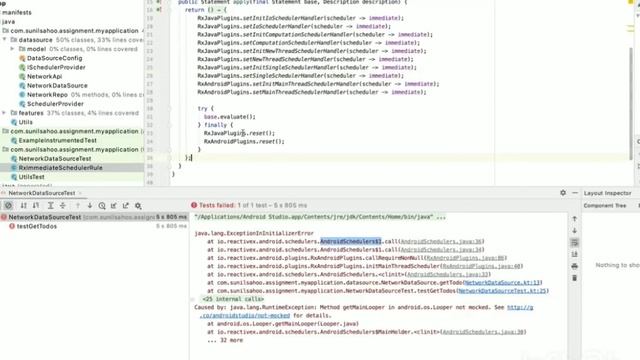Screen dimensions: 640x360
Task: Open UtilsTest in project tree
Action: (x=31, y=177)
